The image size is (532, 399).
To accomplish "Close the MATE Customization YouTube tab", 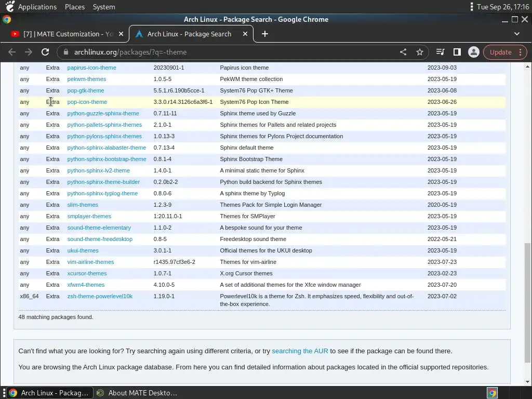I will (x=121, y=34).
